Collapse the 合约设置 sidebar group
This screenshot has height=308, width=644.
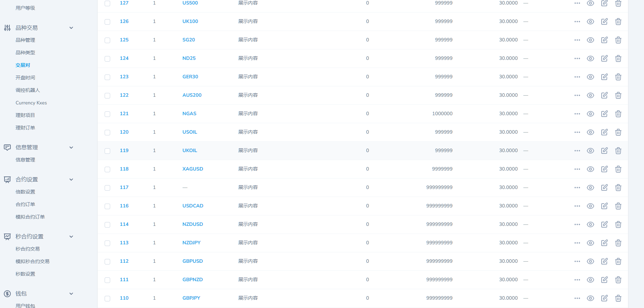click(x=71, y=180)
